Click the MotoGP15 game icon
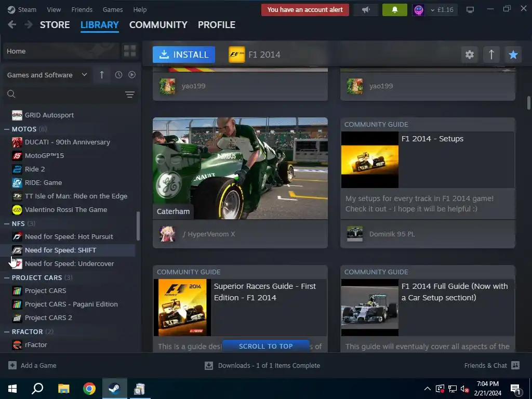 [17, 156]
